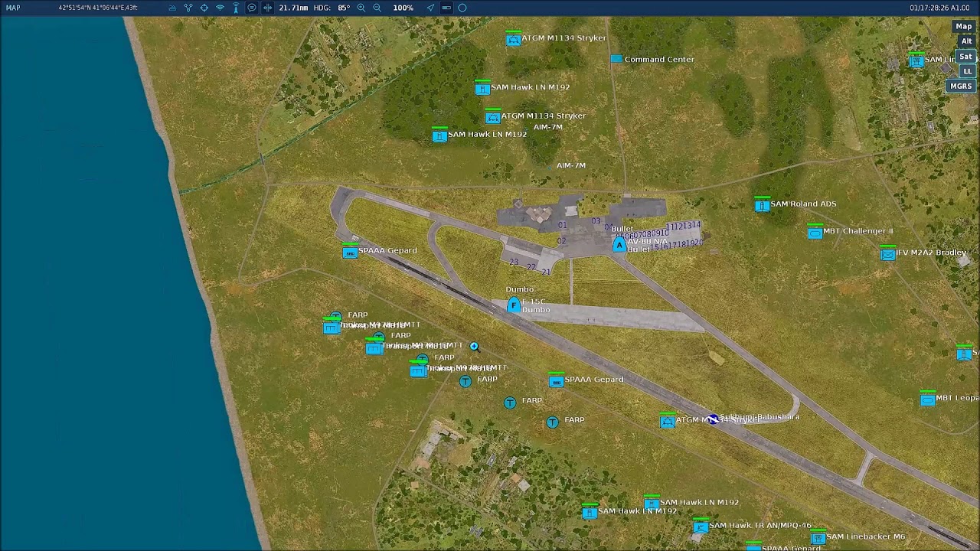The width and height of the screenshot is (980, 551).
Task: Select the SAM Linebacker M6 icon at bottom
Action: click(x=818, y=538)
